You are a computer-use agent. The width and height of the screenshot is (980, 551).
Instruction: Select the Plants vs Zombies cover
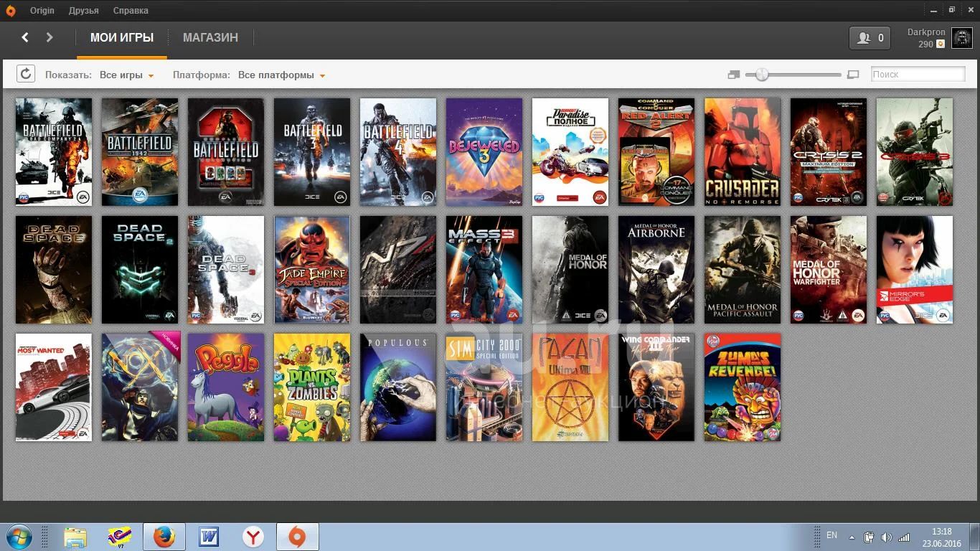pyautogui.click(x=312, y=387)
